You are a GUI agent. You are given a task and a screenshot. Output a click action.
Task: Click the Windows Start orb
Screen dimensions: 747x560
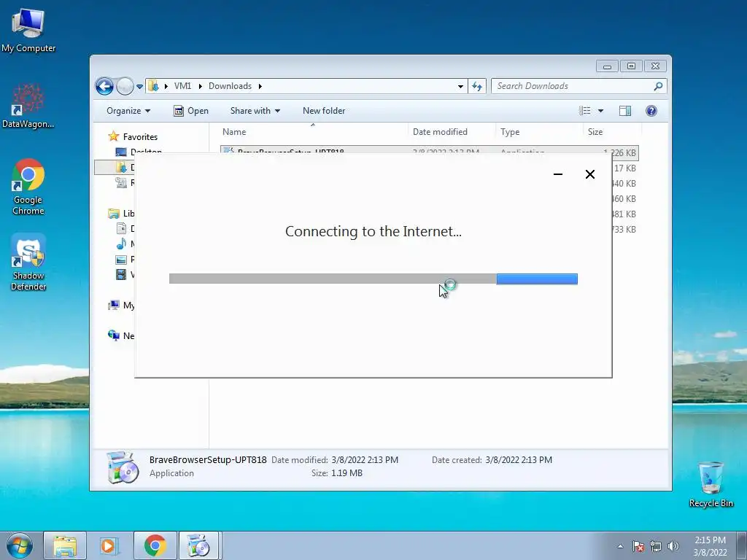coord(20,545)
